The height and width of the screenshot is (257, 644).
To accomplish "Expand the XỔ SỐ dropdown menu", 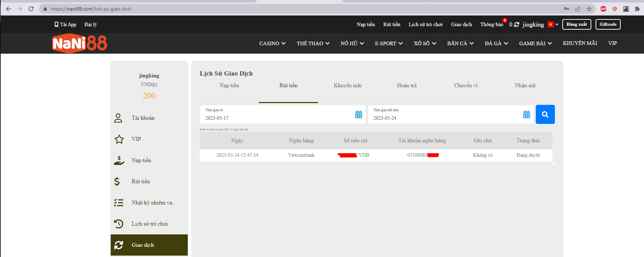I will pyautogui.click(x=425, y=43).
